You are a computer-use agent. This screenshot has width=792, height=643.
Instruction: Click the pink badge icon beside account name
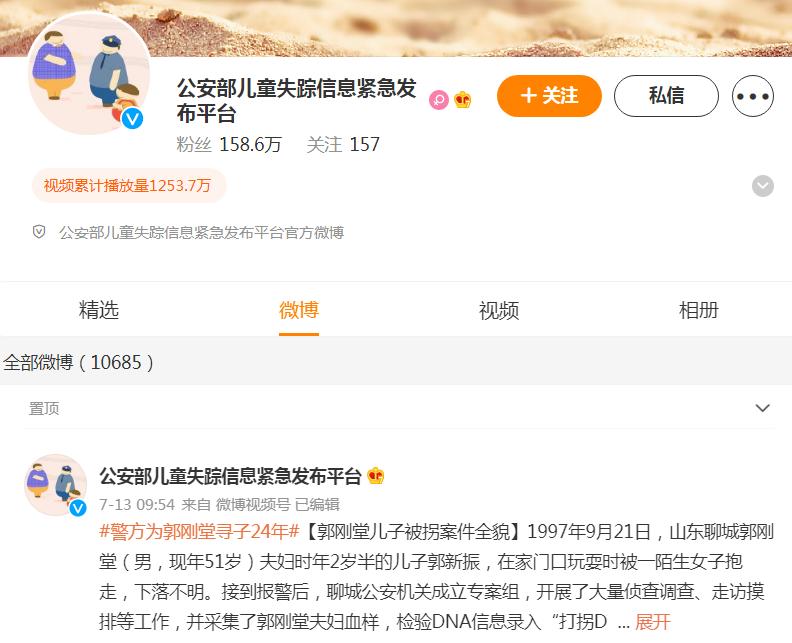pyautogui.click(x=439, y=100)
